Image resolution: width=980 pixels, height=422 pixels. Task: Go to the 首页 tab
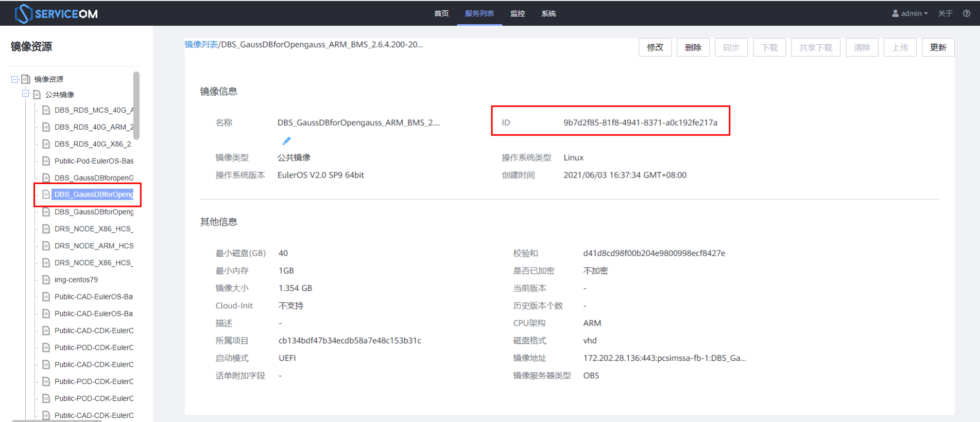coord(441,13)
